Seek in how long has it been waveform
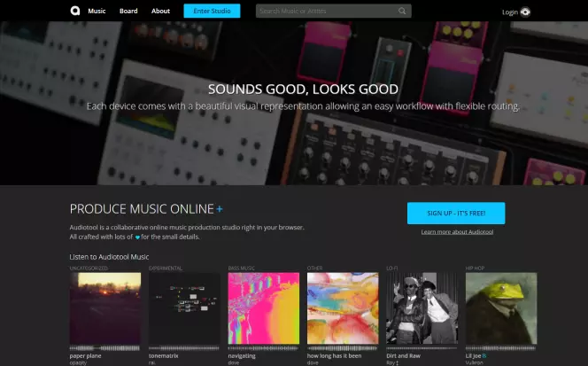Viewport: 588px width, 366px height. point(343,348)
